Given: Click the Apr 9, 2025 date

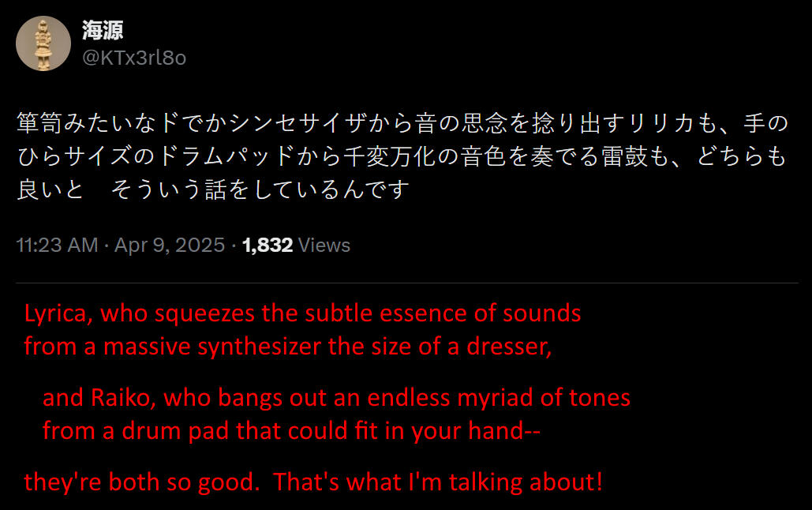Looking at the screenshot, I should [x=170, y=245].
